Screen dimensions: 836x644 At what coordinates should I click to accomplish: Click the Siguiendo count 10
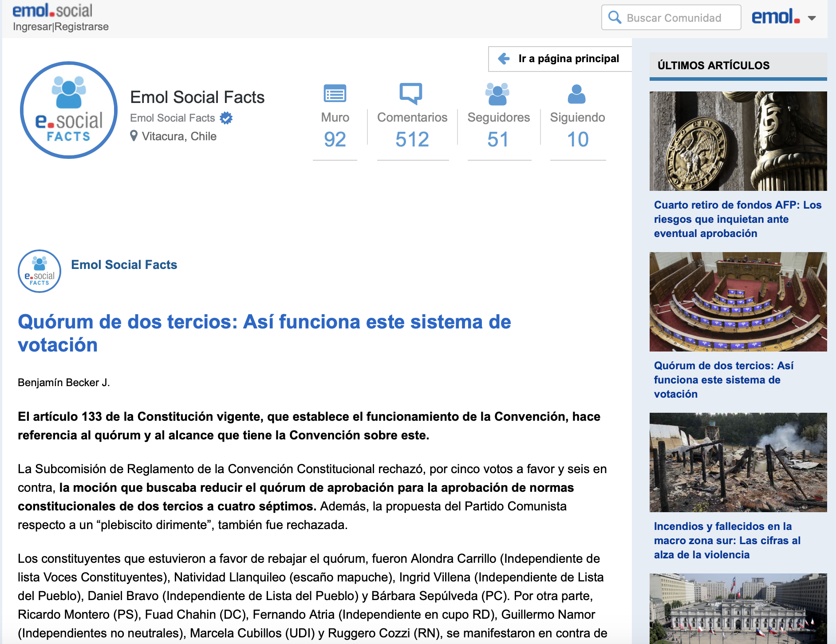[x=578, y=139]
